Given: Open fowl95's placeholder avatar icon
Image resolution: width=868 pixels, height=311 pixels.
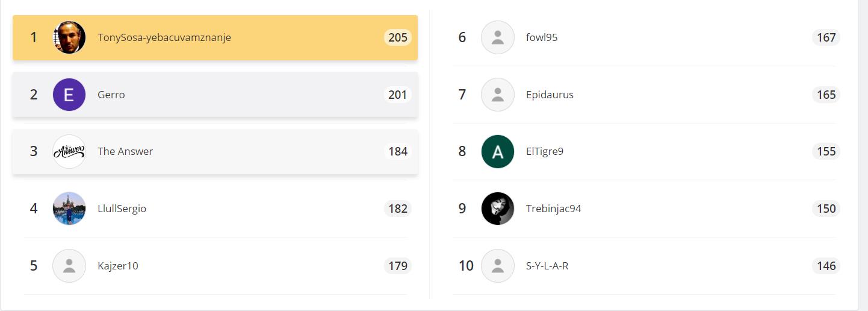Looking at the screenshot, I should 498,37.
